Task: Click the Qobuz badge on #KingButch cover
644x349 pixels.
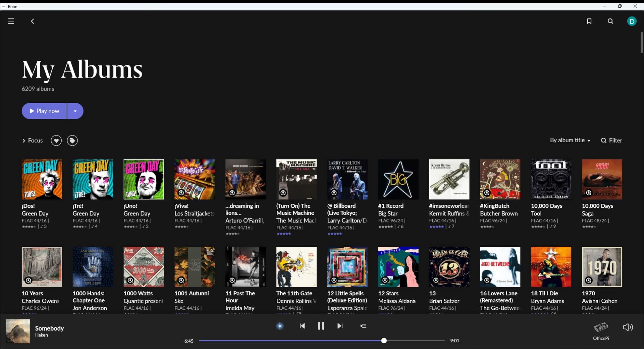Action: point(487,193)
